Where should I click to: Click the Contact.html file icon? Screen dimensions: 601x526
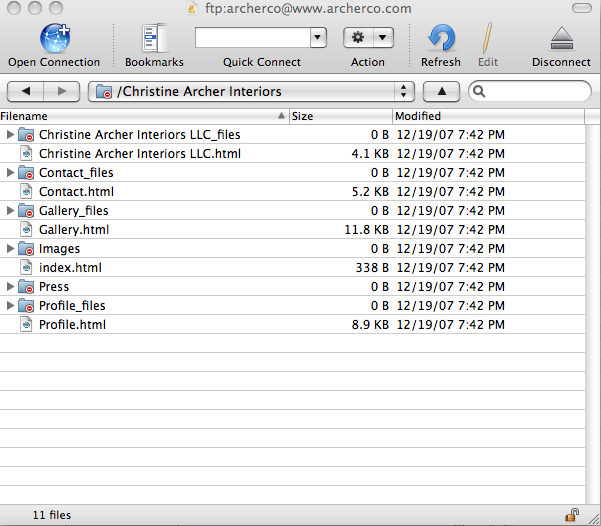[x=26, y=191]
